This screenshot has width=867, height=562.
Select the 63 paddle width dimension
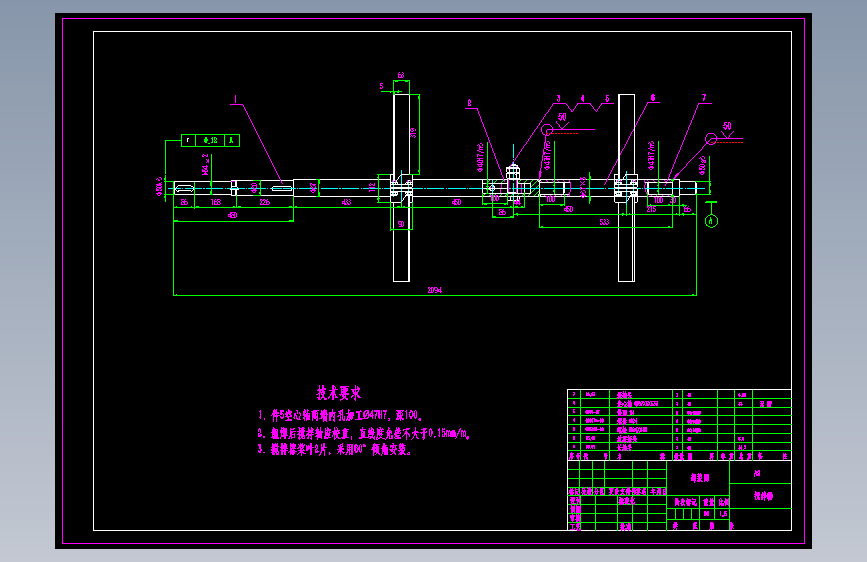401,75
